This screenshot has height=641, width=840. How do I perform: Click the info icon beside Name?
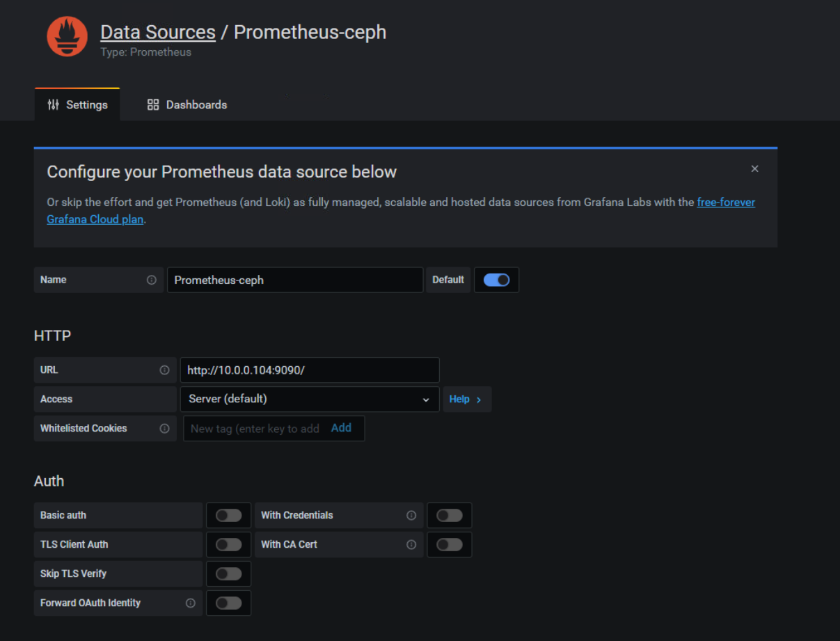[x=151, y=280]
